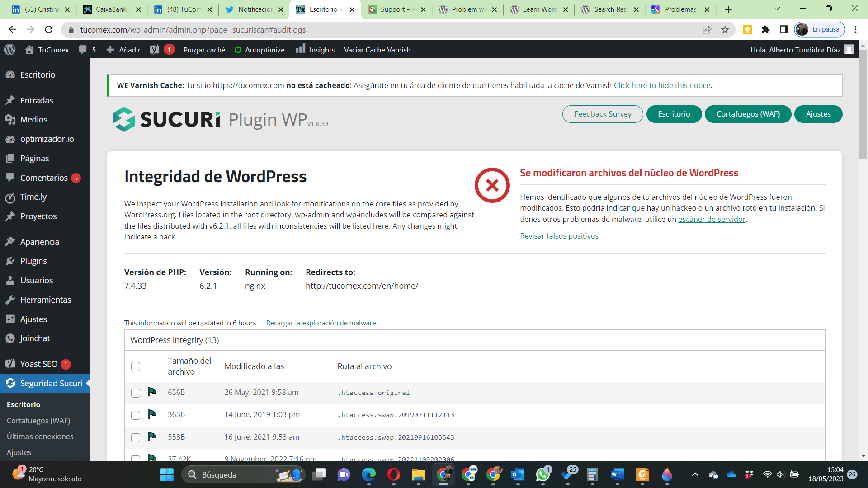Switch to the CaixaBank browser tab
The width and height of the screenshot is (868, 488).
click(x=111, y=9)
